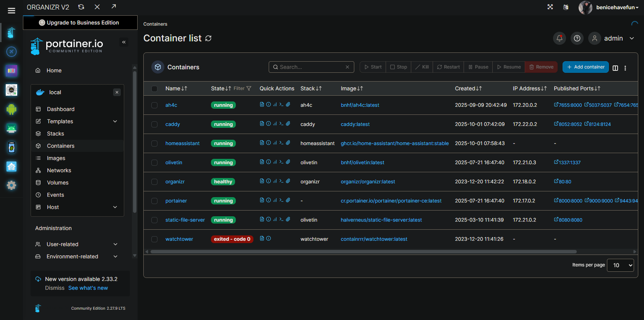Screen dimensions: 644x320
Task: Open exec console icon for caddy container
Action: [281, 124]
